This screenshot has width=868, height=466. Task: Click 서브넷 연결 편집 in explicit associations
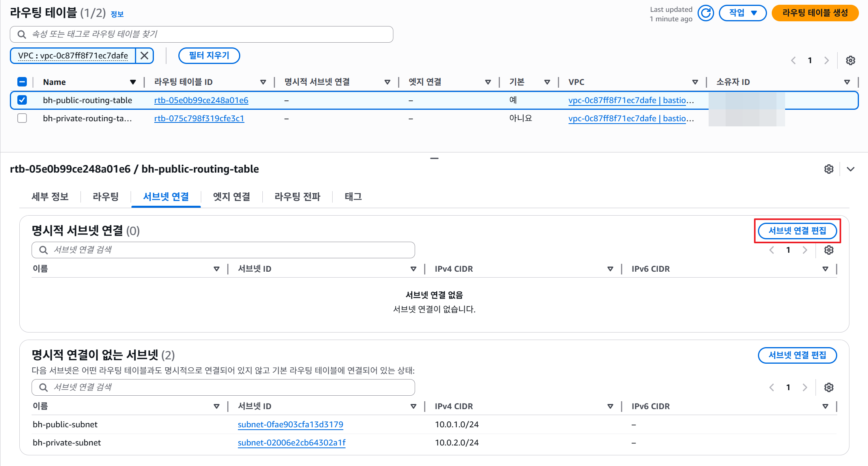tap(797, 231)
